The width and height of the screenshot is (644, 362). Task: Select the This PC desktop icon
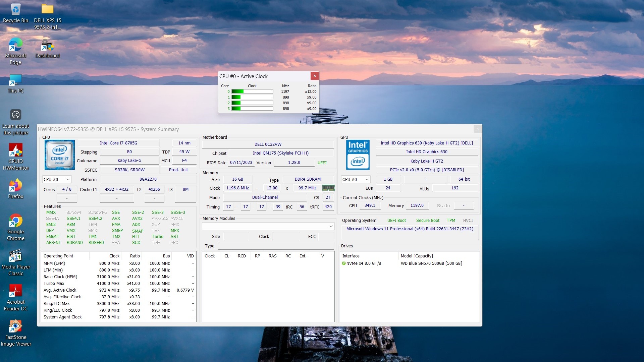(x=15, y=84)
